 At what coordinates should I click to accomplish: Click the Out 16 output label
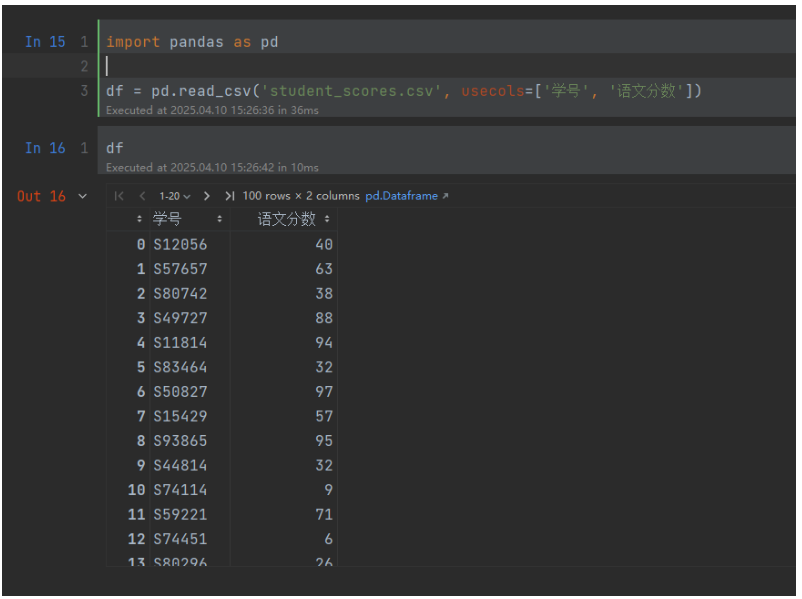[41, 196]
